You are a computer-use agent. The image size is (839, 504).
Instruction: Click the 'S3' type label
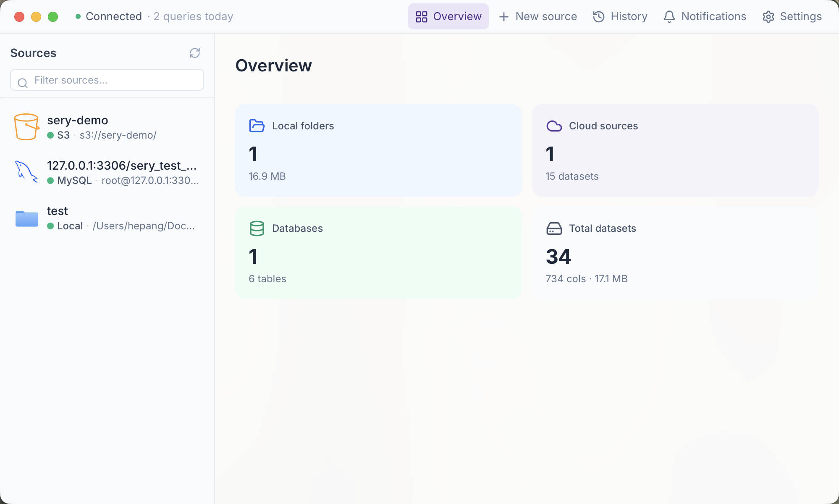[x=63, y=135]
